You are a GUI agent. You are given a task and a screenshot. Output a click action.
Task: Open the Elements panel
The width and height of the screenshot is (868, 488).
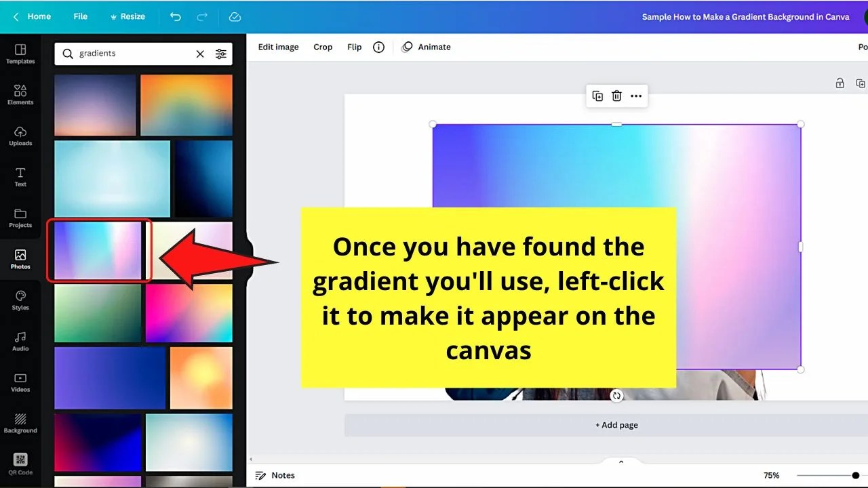(x=20, y=95)
